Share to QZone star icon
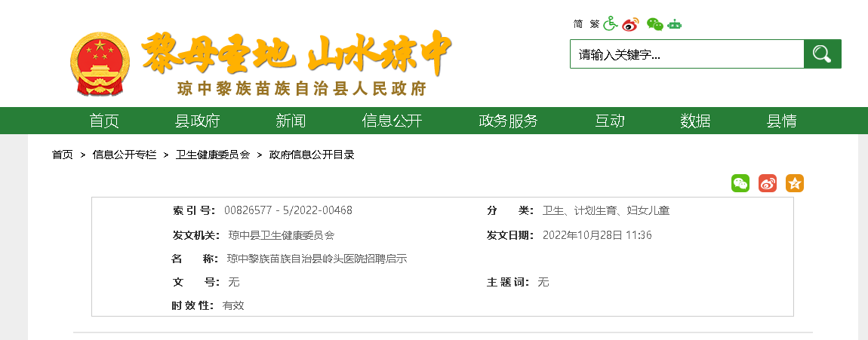 794,183
